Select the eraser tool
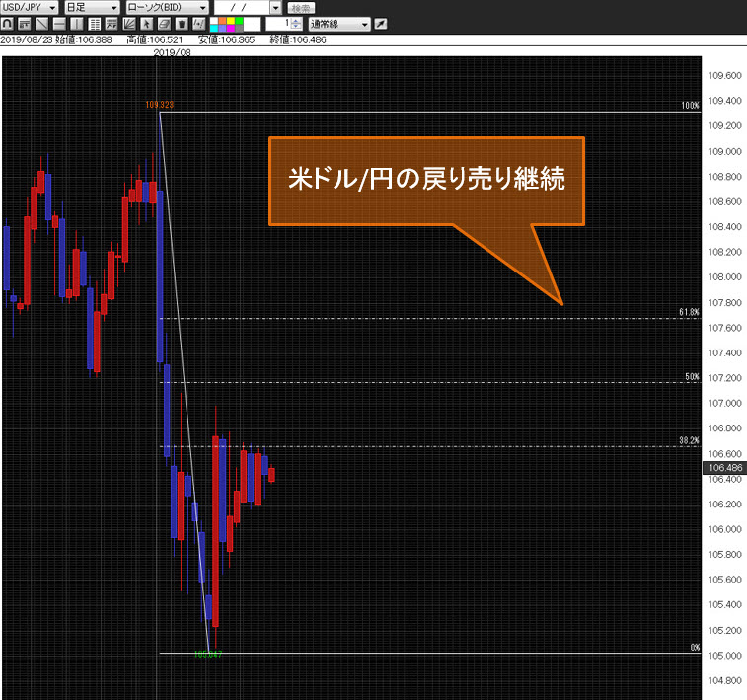The image size is (747, 700). (165, 24)
